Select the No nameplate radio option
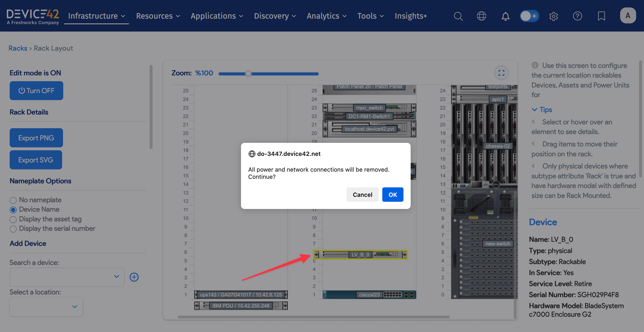The height and width of the screenshot is (332, 644). tap(13, 200)
